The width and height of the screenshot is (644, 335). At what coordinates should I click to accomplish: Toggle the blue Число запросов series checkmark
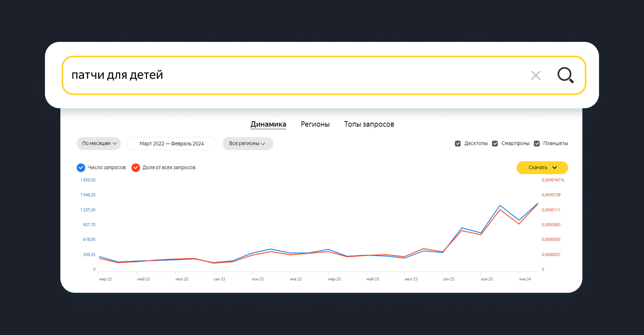(81, 167)
